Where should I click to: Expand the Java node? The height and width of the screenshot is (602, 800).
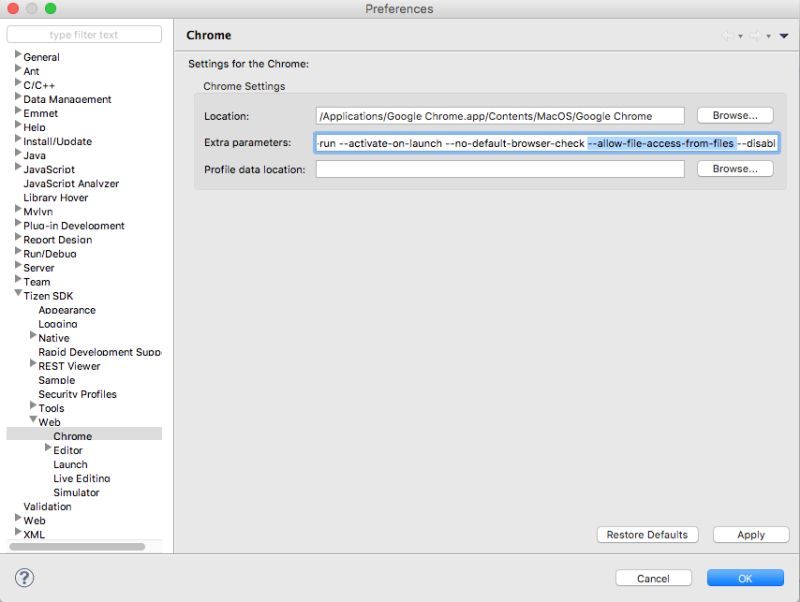18,152
